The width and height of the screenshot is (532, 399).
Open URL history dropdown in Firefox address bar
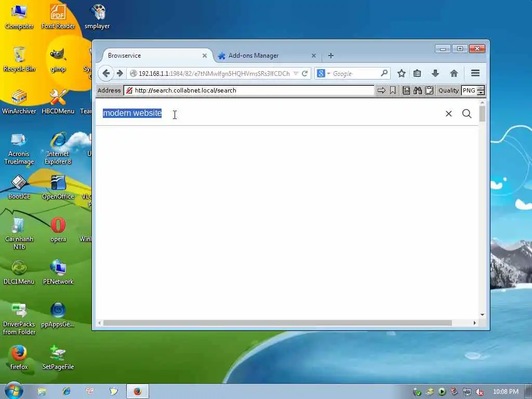coord(296,73)
